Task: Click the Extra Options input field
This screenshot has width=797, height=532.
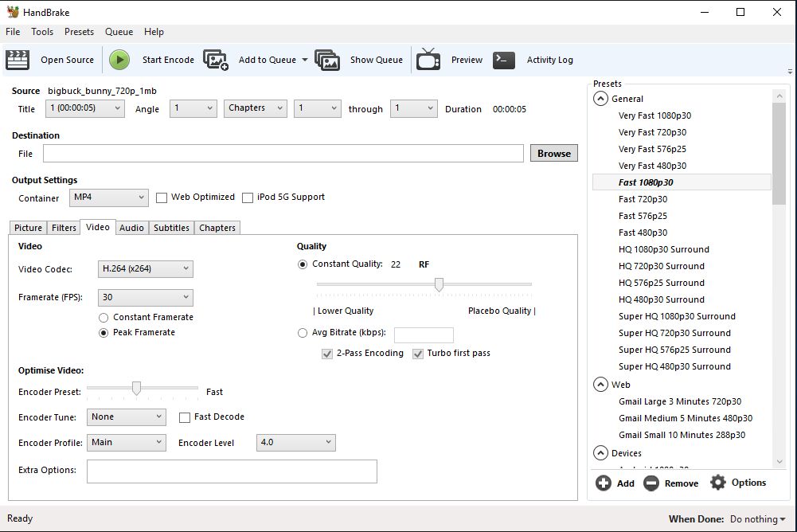Action: (x=232, y=471)
